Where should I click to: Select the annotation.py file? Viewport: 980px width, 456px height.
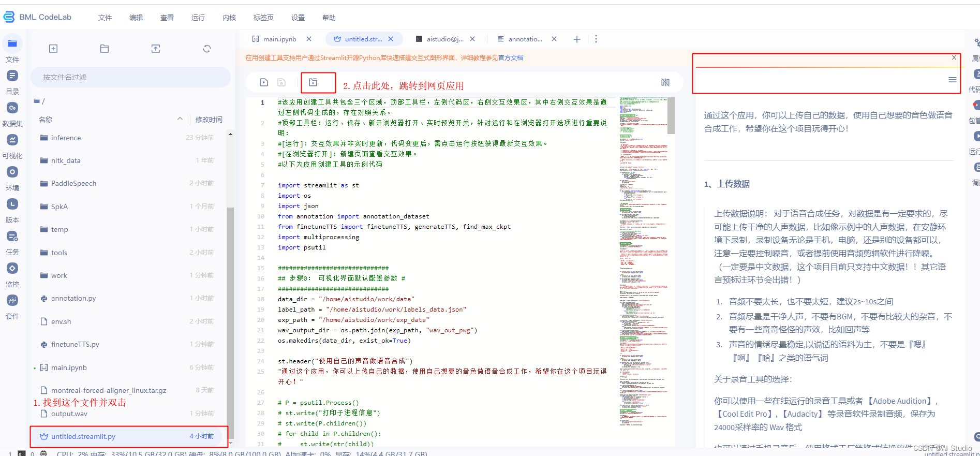click(128, 298)
